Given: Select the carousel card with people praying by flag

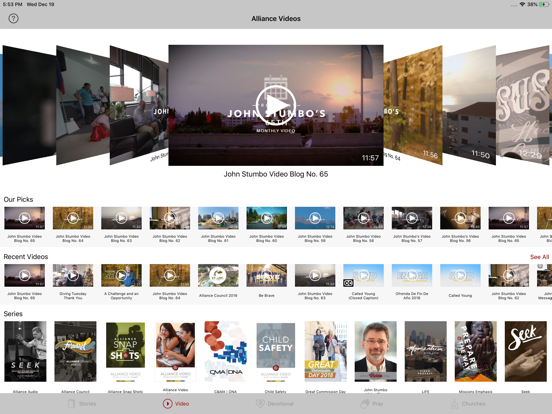Looking at the screenshot, I should point(83,105).
